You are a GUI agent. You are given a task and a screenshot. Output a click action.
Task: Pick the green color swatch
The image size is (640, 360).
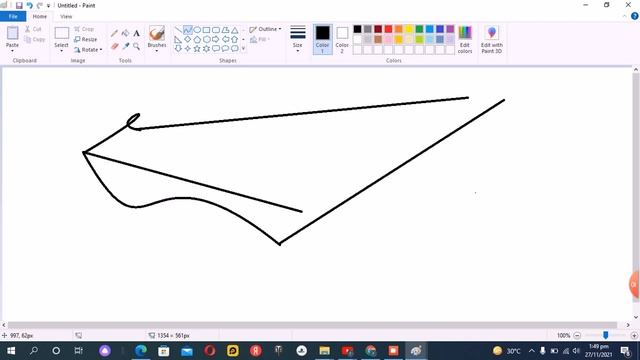tap(419, 29)
